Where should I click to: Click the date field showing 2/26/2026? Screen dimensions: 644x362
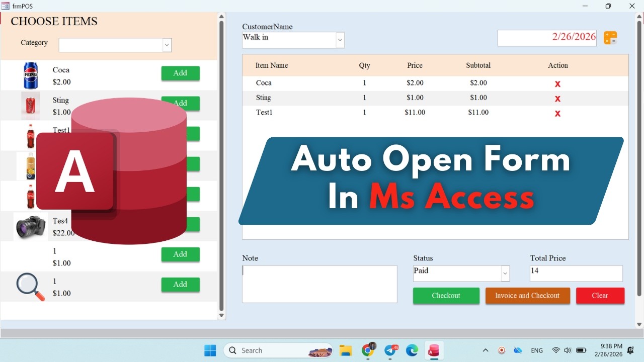coord(547,38)
